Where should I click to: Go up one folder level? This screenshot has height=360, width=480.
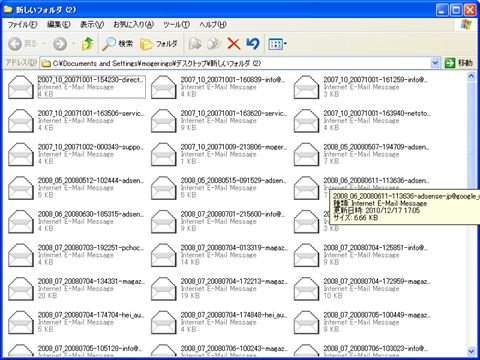tap(88, 44)
